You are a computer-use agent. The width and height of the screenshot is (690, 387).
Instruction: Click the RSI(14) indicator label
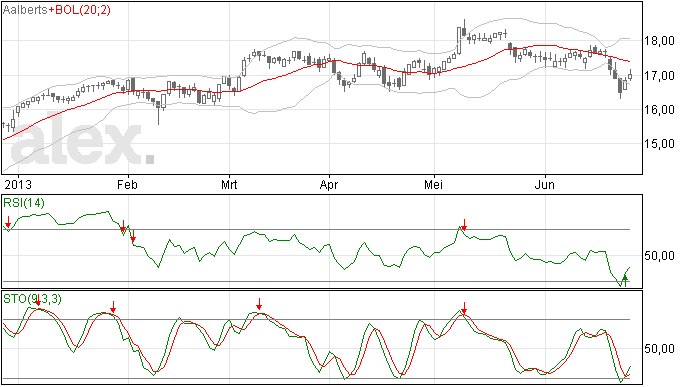tap(24, 203)
